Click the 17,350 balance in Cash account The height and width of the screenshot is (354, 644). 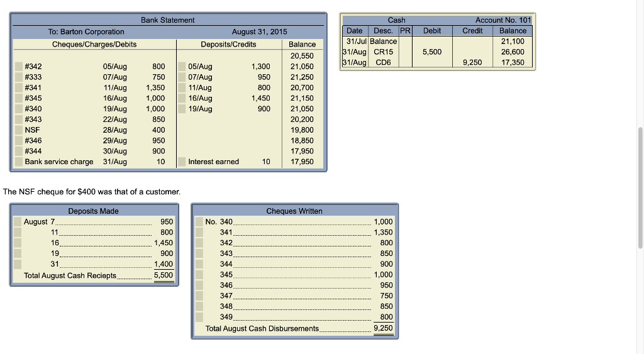[x=513, y=62]
